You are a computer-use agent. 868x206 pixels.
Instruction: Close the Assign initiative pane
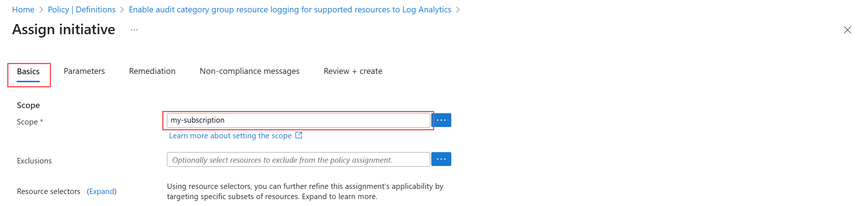[x=847, y=30]
